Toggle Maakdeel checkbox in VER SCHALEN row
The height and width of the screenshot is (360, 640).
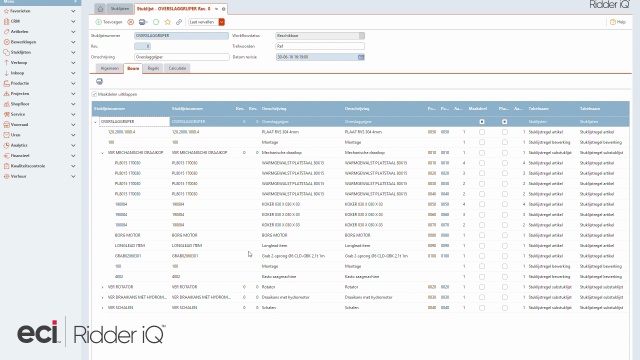(x=482, y=308)
